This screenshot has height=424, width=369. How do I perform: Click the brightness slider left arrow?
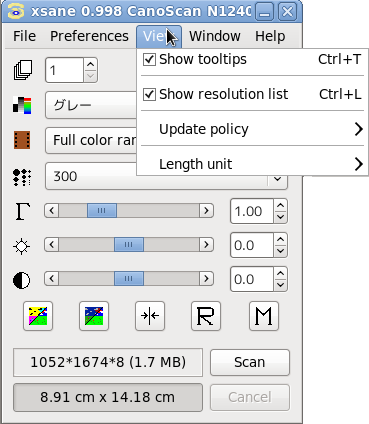(52, 245)
